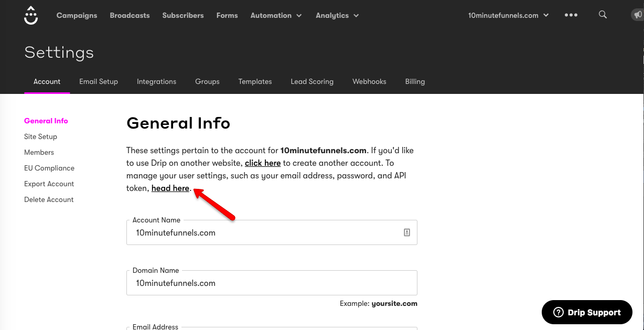Viewport: 644px width, 330px height.
Task: Switch to the Groups tab
Action: pyautogui.click(x=207, y=81)
